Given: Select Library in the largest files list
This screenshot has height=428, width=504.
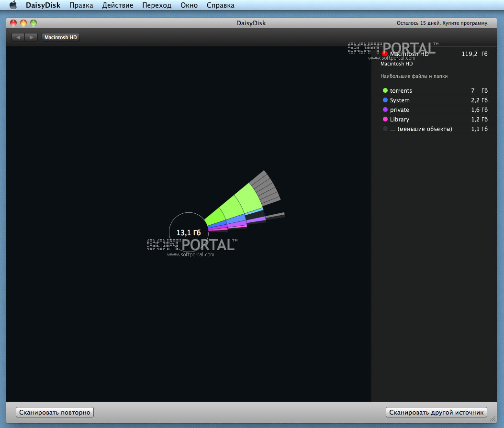Looking at the screenshot, I should point(435,119).
